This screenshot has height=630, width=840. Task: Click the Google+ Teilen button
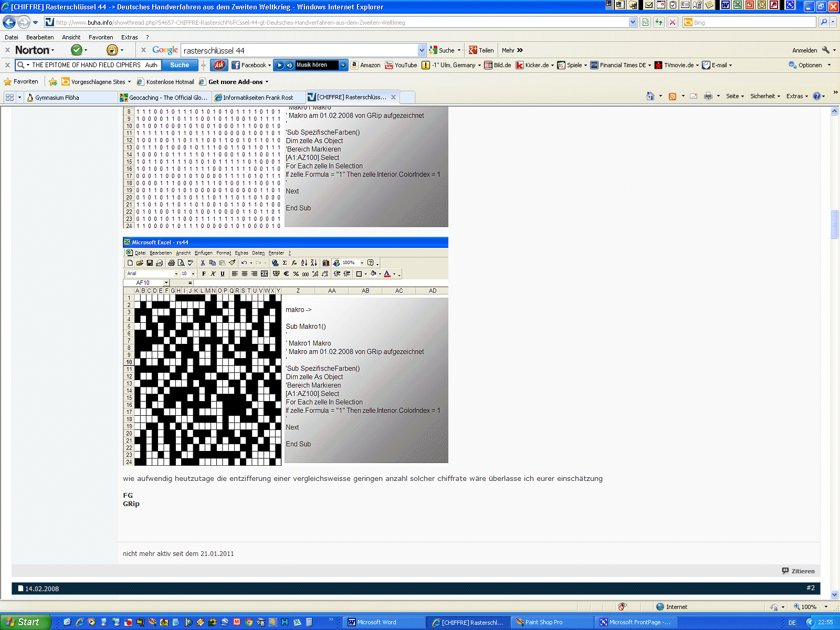coord(481,50)
